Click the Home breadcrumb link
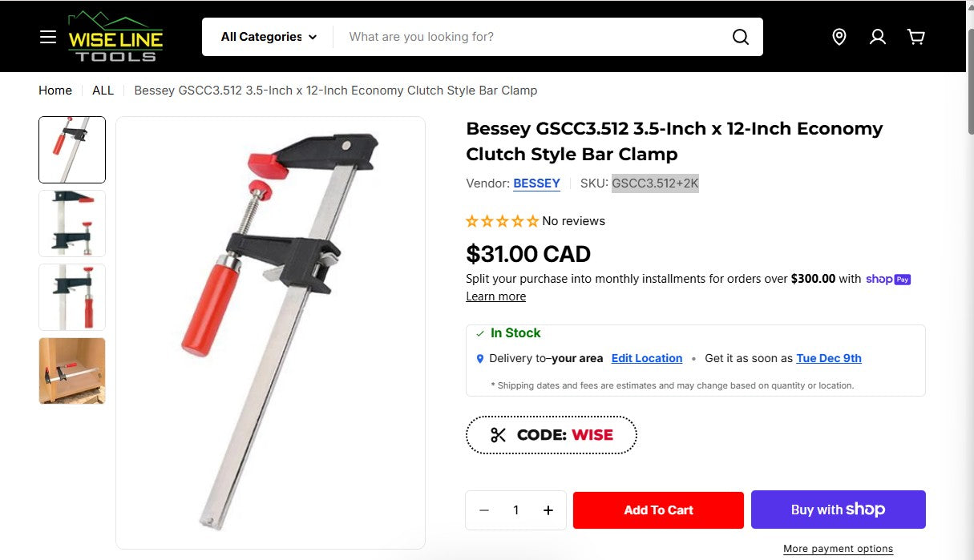The width and height of the screenshot is (974, 560). pyautogui.click(x=55, y=91)
